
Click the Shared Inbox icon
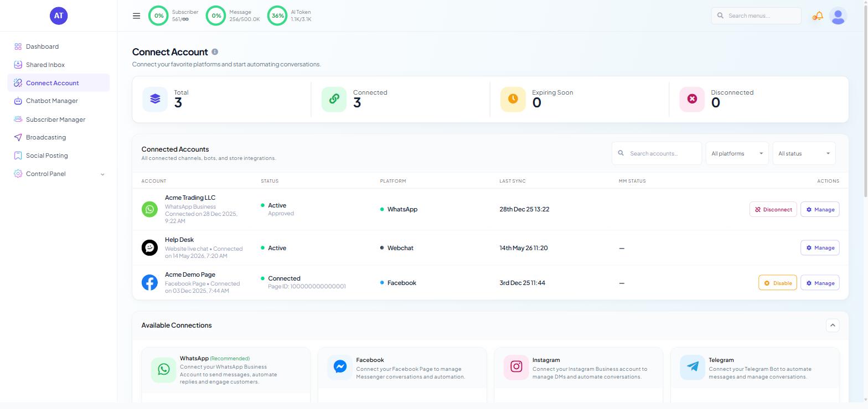coord(18,65)
